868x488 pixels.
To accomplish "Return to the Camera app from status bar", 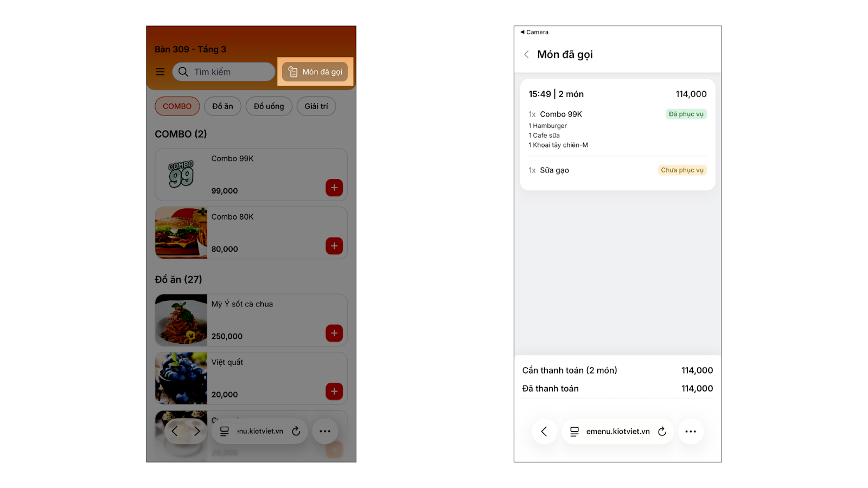I will (534, 32).
